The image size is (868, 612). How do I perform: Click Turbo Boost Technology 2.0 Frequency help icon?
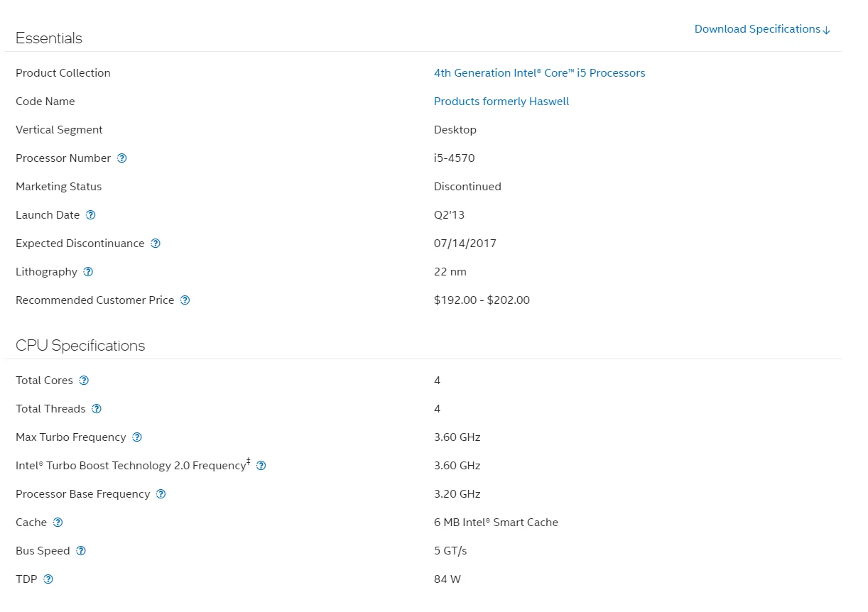[x=261, y=466]
